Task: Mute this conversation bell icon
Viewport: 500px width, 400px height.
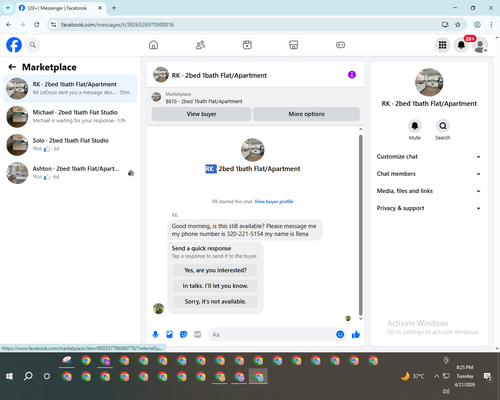Action: [x=415, y=126]
